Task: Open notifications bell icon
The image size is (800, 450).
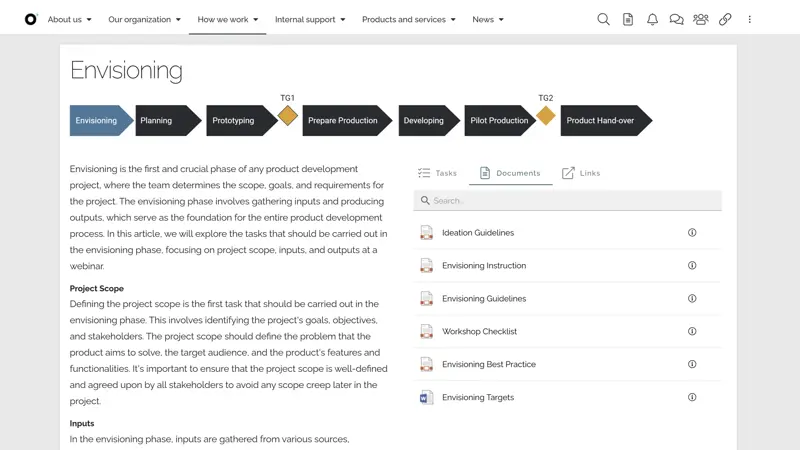Action: pyautogui.click(x=652, y=19)
